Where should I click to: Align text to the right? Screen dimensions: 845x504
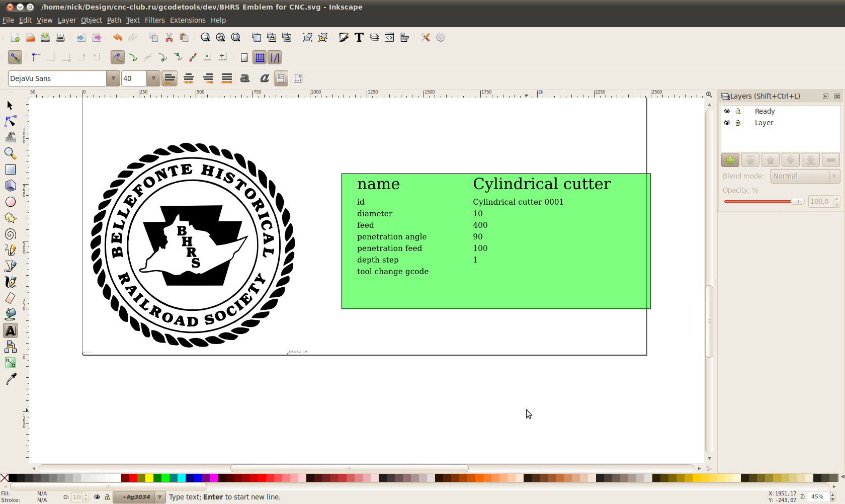click(208, 78)
